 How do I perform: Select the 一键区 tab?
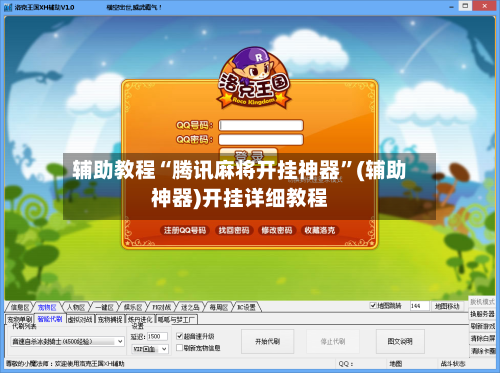point(104,307)
